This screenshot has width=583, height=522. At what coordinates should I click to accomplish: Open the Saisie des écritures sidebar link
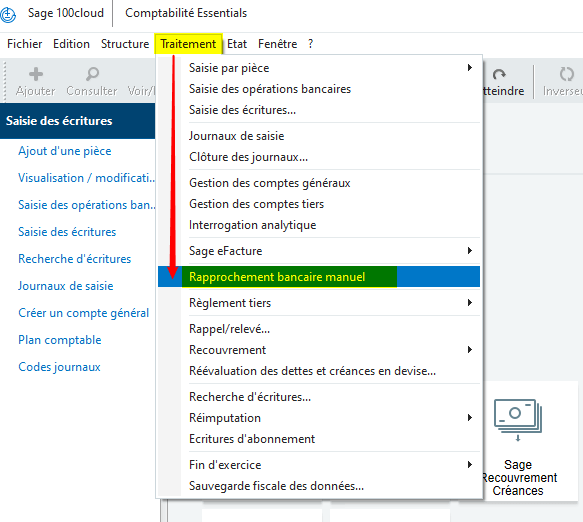[67, 232]
